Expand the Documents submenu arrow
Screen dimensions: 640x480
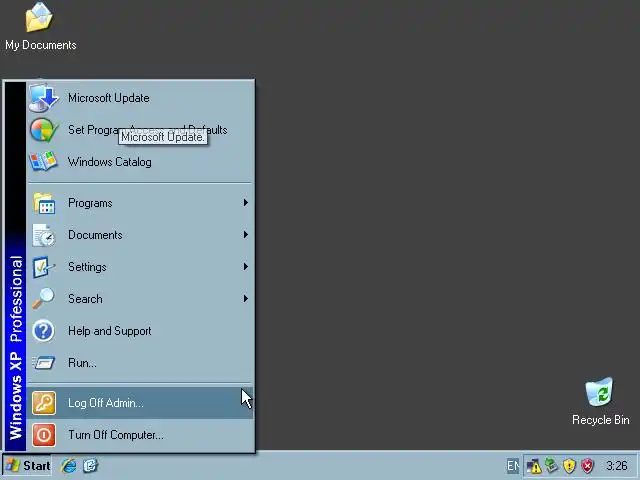(245, 235)
